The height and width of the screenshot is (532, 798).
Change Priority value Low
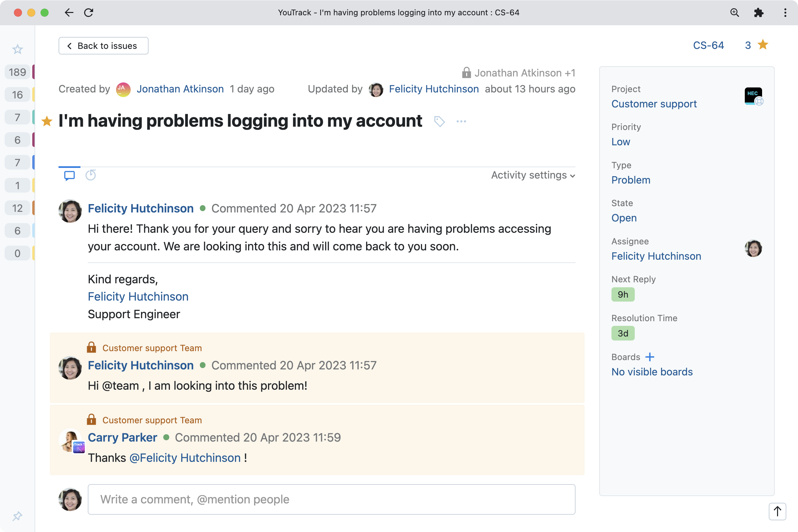[620, 142]
